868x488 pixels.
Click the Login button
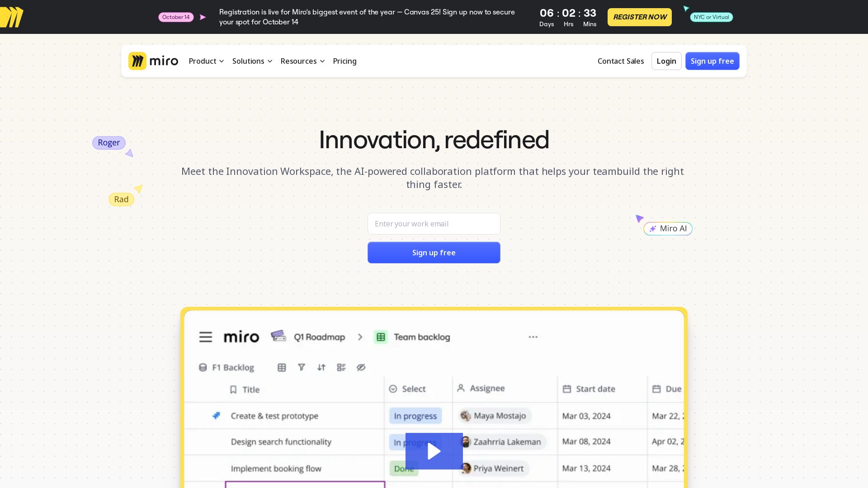pyautogui.click(x=666, y=61)
